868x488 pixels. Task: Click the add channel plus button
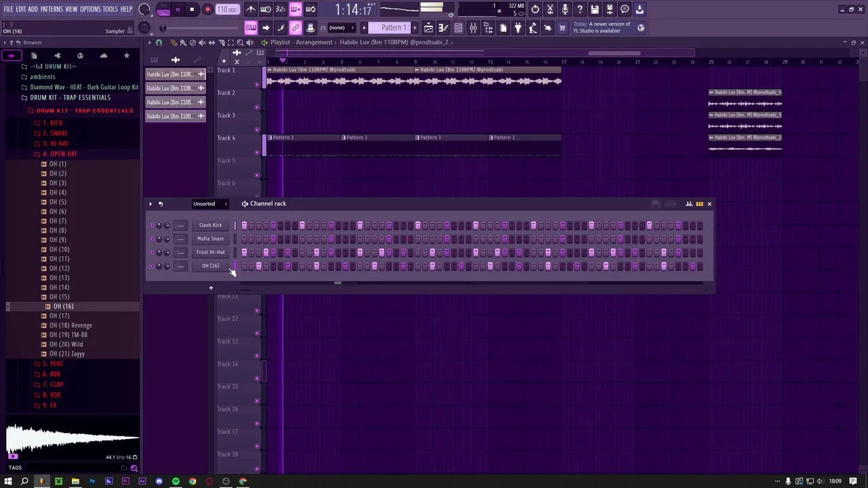(210, 288)
